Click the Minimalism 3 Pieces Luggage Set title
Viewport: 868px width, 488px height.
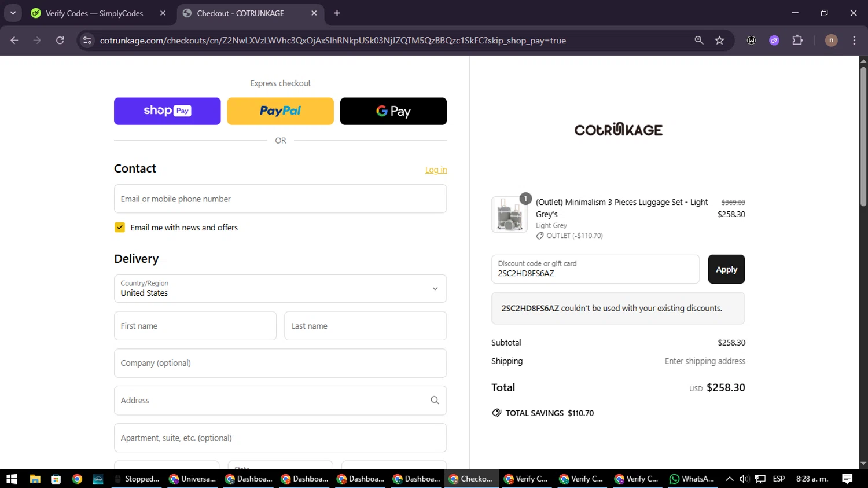(622, 208)
